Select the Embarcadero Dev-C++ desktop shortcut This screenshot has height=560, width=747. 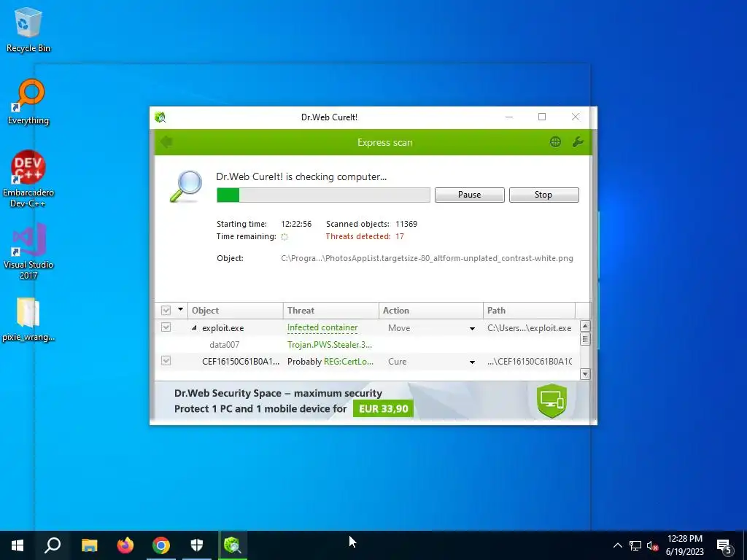[28, 179]
